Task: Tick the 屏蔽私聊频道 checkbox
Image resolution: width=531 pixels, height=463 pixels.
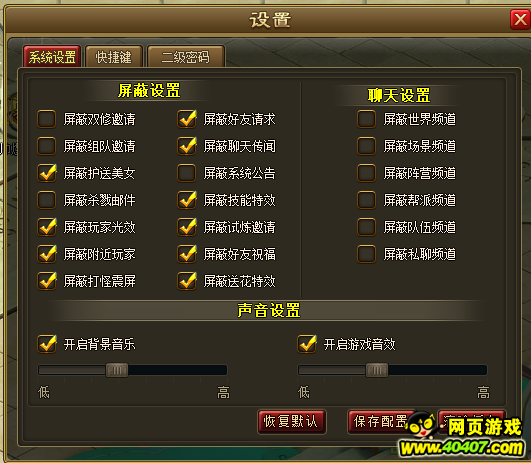Action: tap(366, 254)
